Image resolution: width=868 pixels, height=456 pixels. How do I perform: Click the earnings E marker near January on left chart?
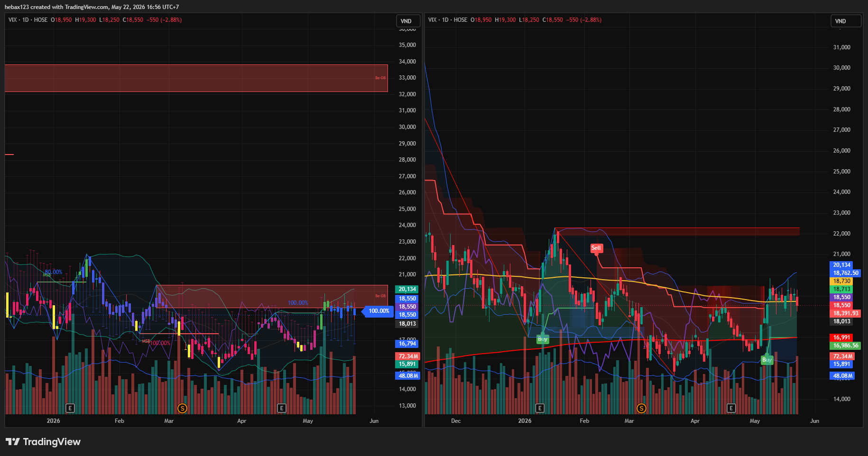70,408
